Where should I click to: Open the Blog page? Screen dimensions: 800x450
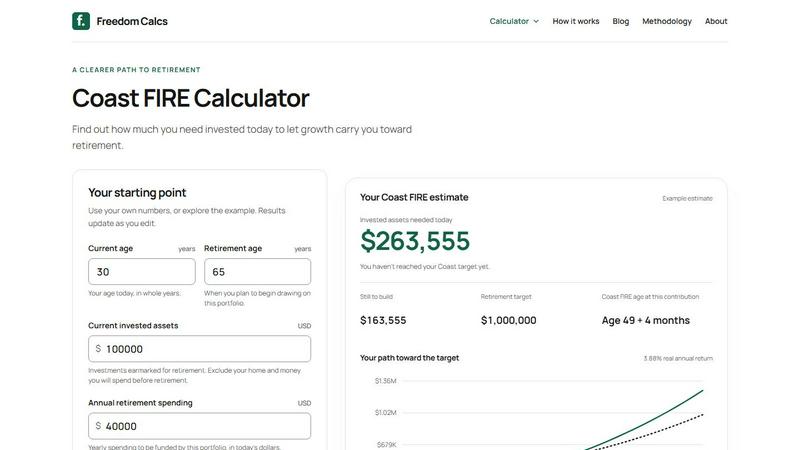(x=620, y=21)
